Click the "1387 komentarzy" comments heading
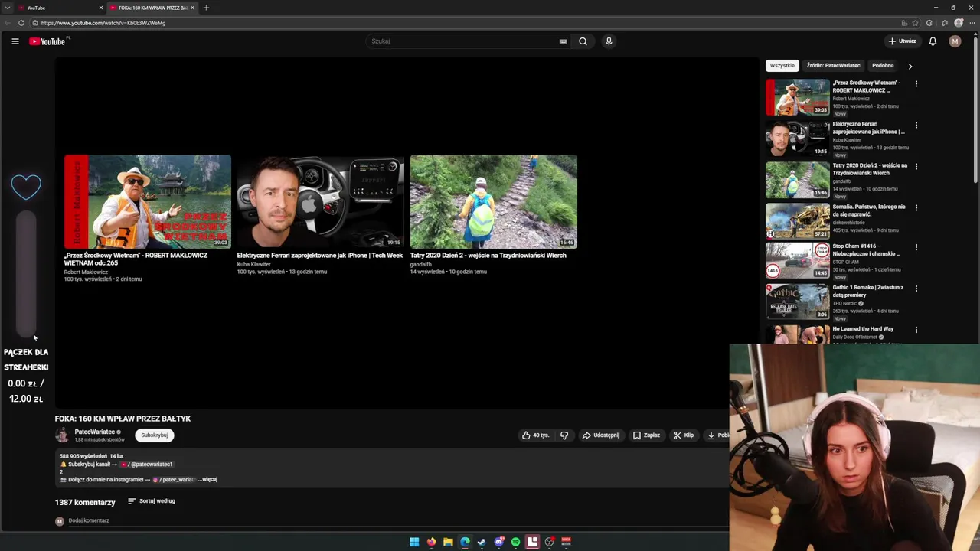Viewport: 980px width, 551px height. click(x=85, y=502)
